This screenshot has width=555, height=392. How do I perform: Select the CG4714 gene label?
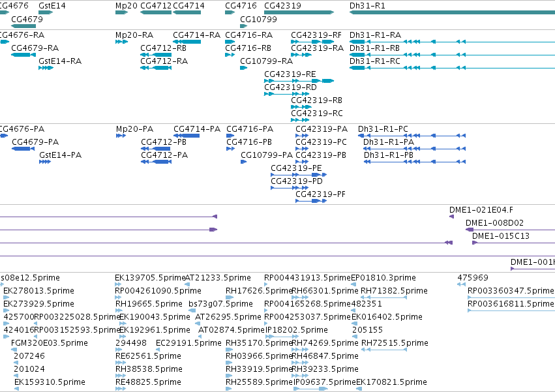(188, 6)
